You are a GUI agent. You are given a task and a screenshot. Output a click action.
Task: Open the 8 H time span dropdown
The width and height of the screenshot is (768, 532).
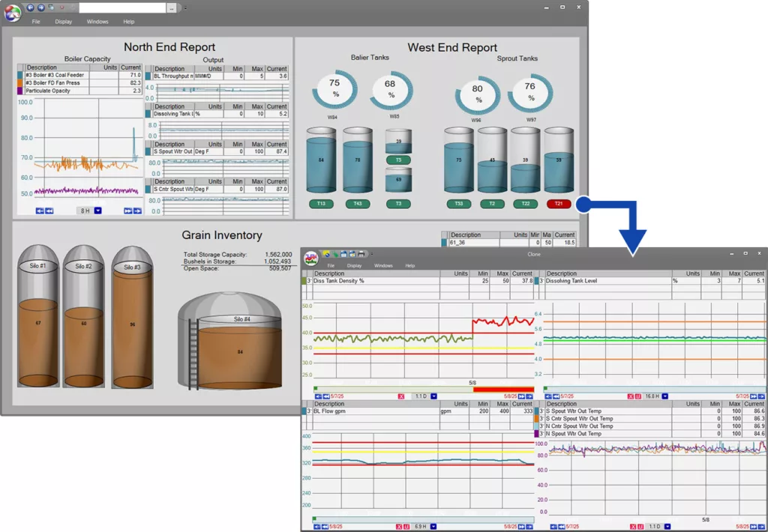point(97,211)
